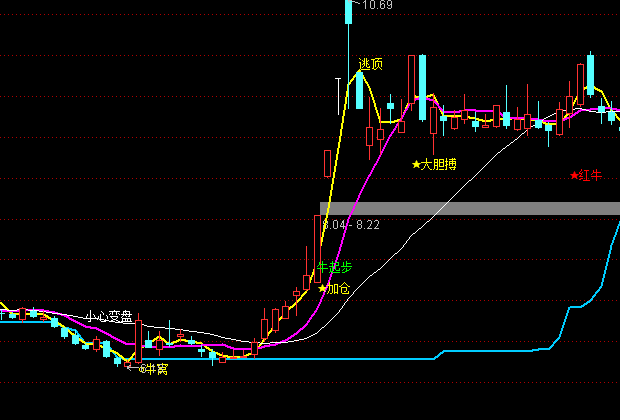Image resolution: width=620 pixels, height=420 pixels.
Task: Click the yellow star beside 大胆搏
Action: coord(416,164)
